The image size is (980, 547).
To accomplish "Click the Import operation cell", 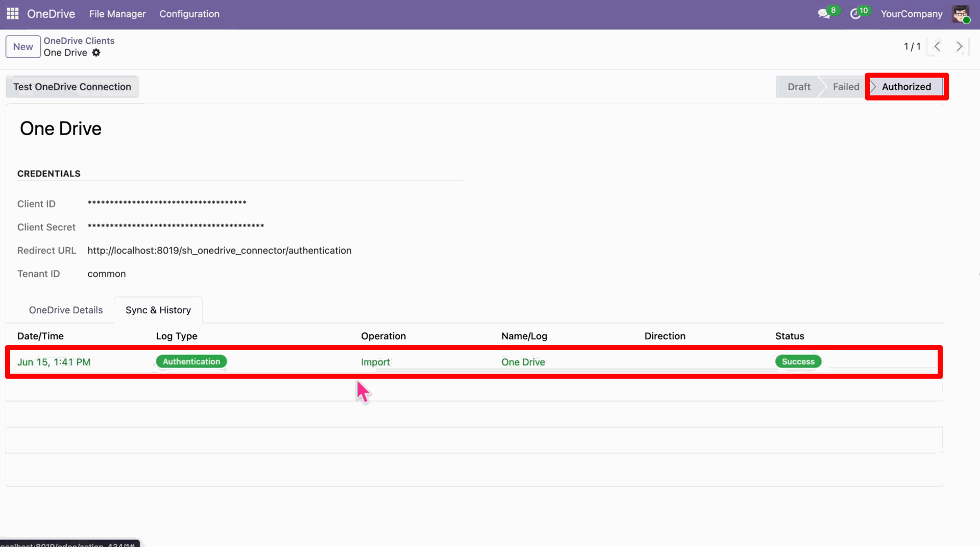I will point(375,362).
